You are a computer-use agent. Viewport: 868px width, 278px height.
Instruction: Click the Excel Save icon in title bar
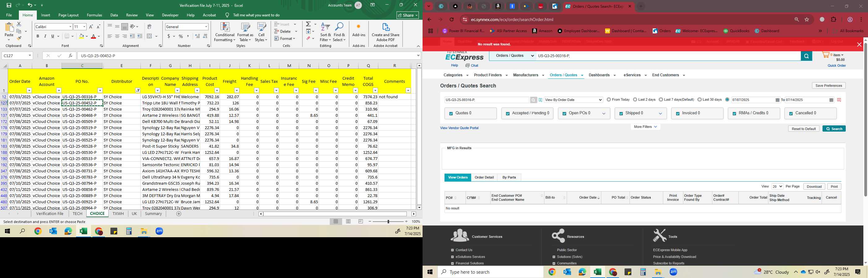coord(9,5)
